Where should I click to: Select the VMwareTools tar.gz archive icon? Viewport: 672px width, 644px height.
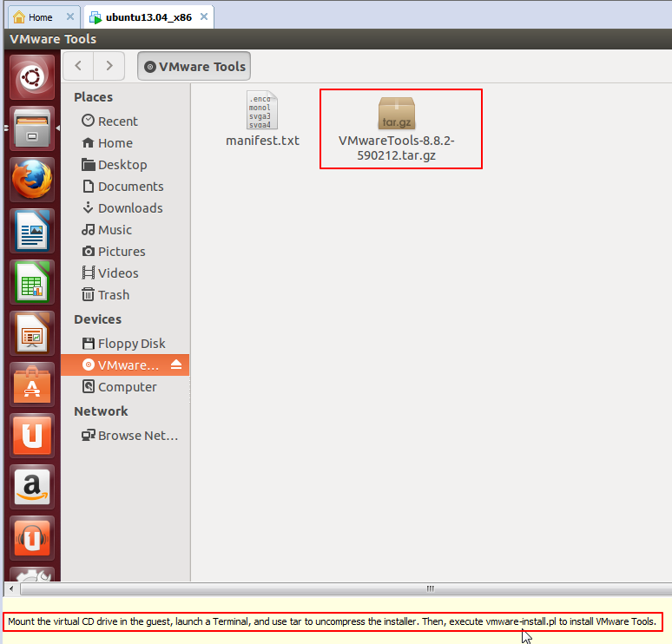[x=397, y=113]
